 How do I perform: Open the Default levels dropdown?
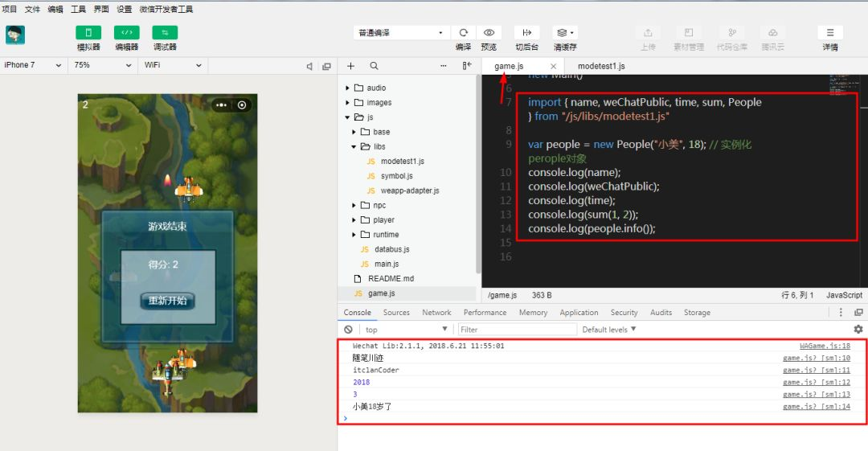609,329
